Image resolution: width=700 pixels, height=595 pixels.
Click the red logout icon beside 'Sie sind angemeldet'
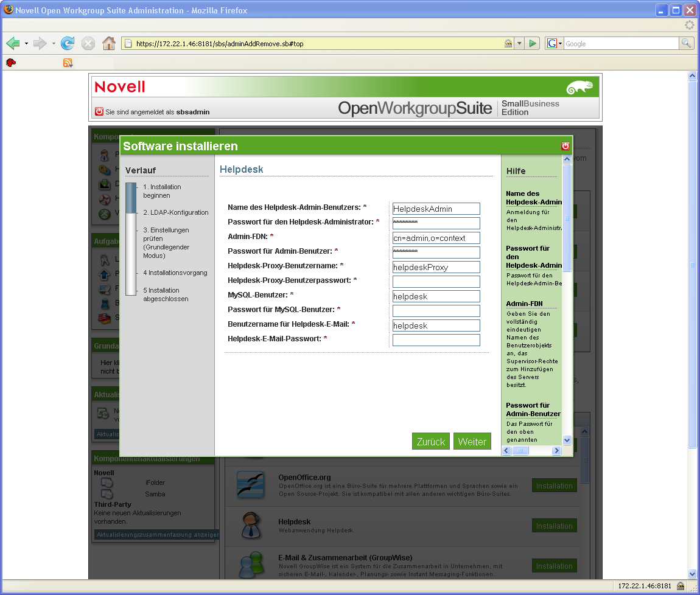(x=99, y=111)
